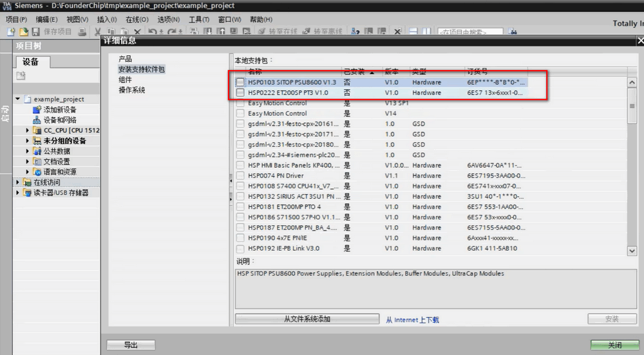This screenshot has width=644, height=355.
Task: Collapse the example_project tree node
Action: click(x=18, y=100)
